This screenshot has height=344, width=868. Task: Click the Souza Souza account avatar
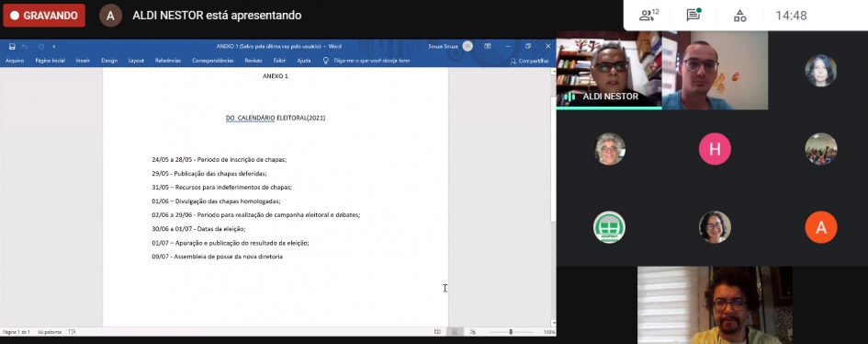pyautogui.click(x=468, y=47)
